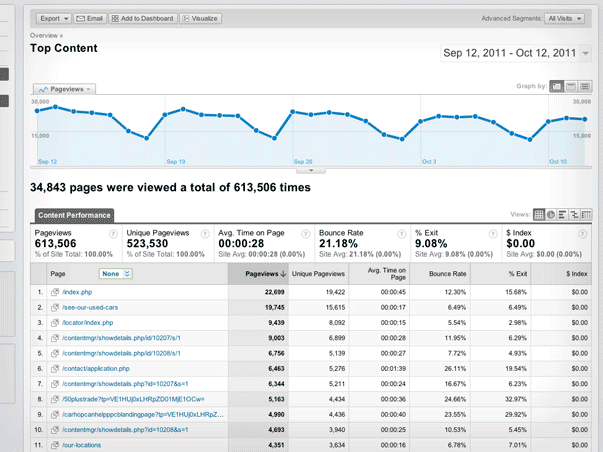Click Add to Dashboard button
The width and height of the screenshot is (603, 452).
[x=143, y=18]
